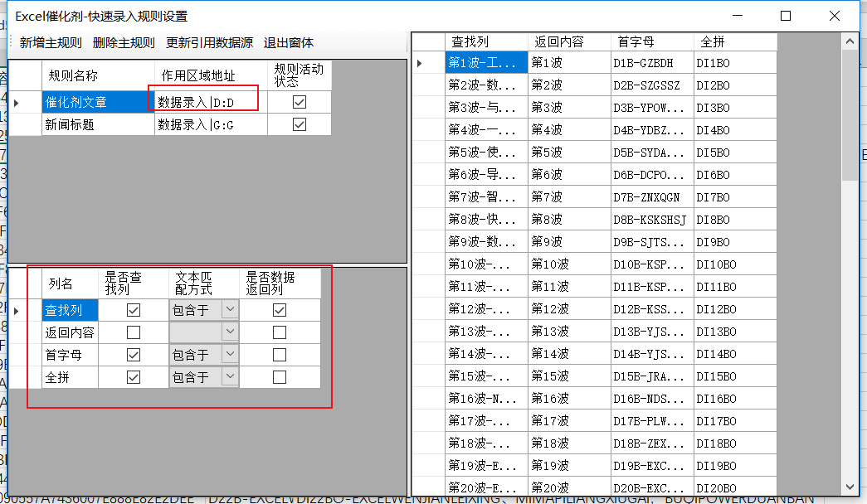The height and width of the screenshot is (504, 867).
Task: Click the 是否查找列 column header
Action: click(x=134, y=284)
